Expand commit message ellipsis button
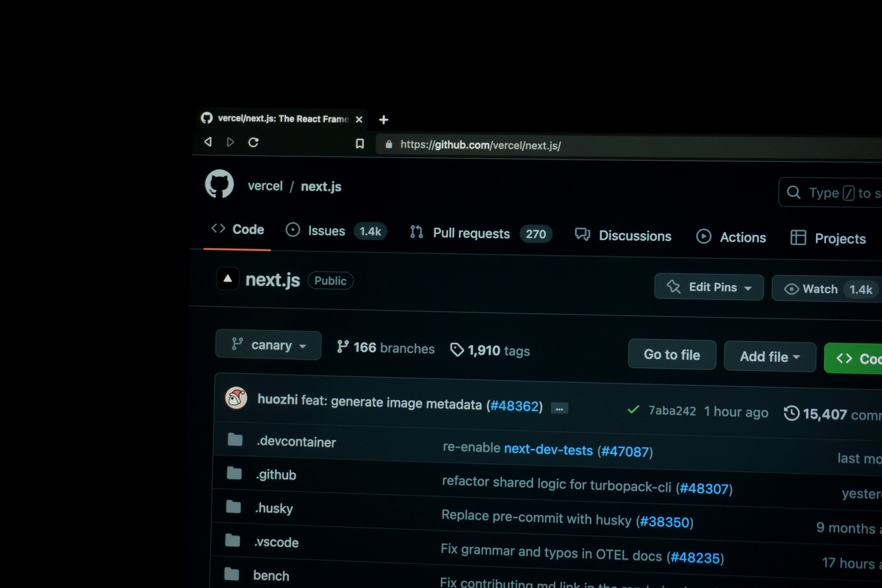The image size is (882, 588). click(559, 408)
